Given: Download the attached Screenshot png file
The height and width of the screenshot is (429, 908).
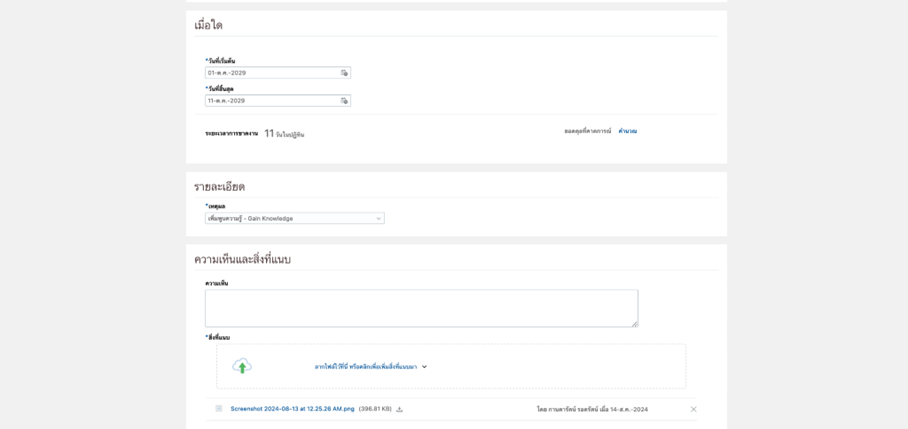Looking at the screenshot, I should coord(400,409).
